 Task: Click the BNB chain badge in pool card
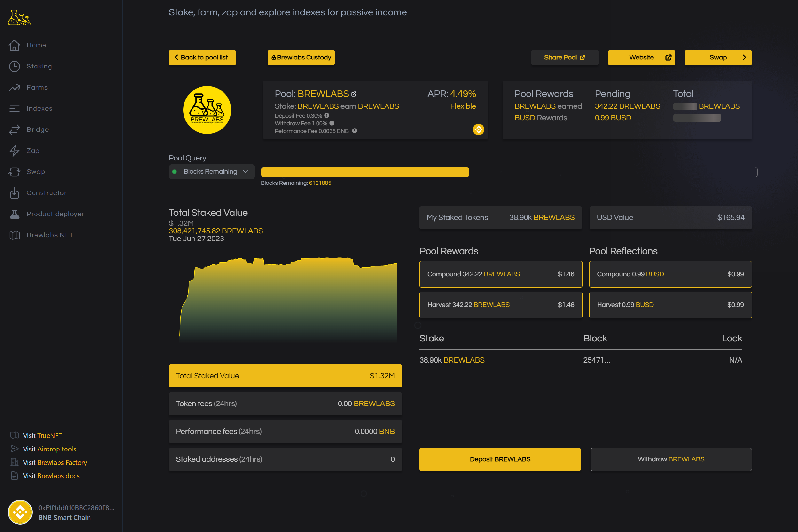(478, 129)
